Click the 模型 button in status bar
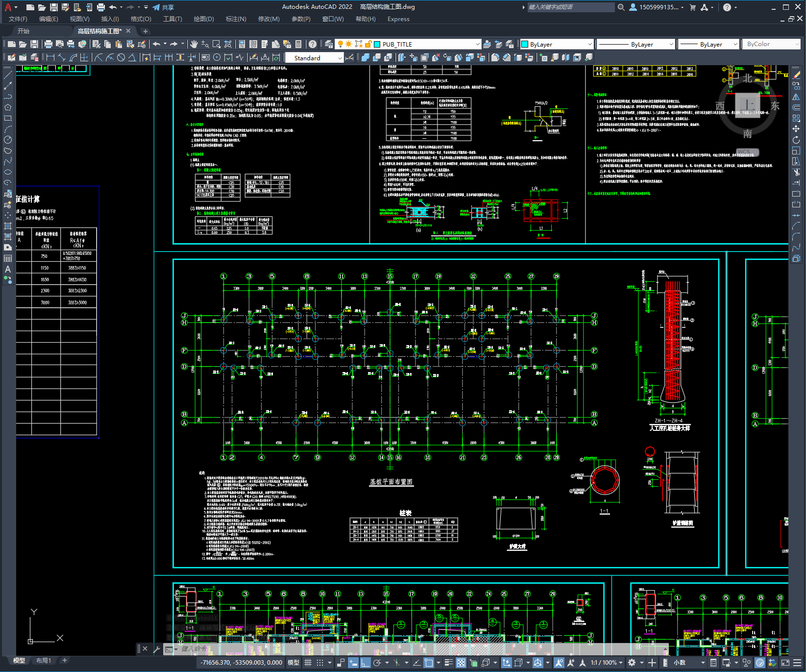Image resolution: width=806 pixels, height=672 pixels. pyautogui.click(x=293, y=663)
